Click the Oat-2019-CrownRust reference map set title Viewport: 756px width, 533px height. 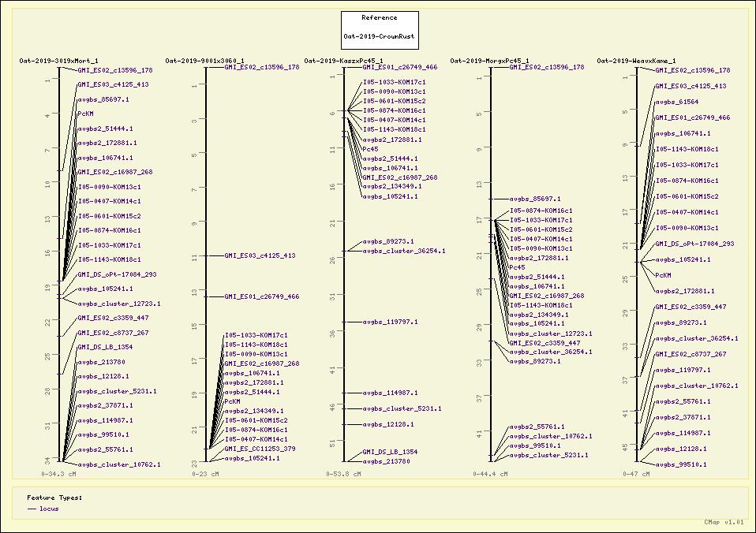click(x=380, y=36)
